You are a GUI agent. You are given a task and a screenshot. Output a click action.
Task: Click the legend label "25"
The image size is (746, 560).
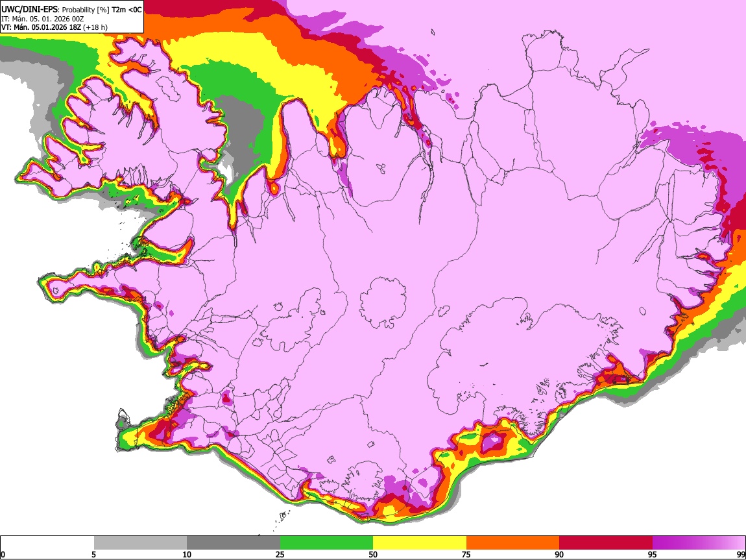(x=280, y=554)
